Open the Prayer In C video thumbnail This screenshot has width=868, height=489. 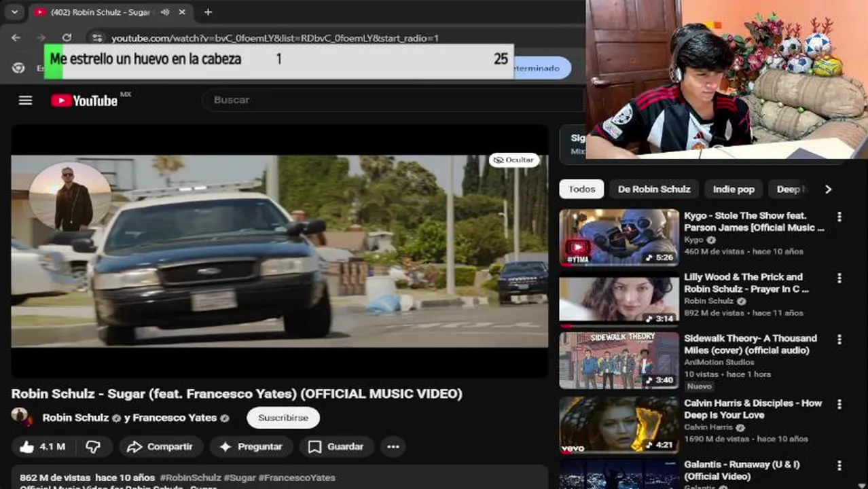(x=619, y=299)
